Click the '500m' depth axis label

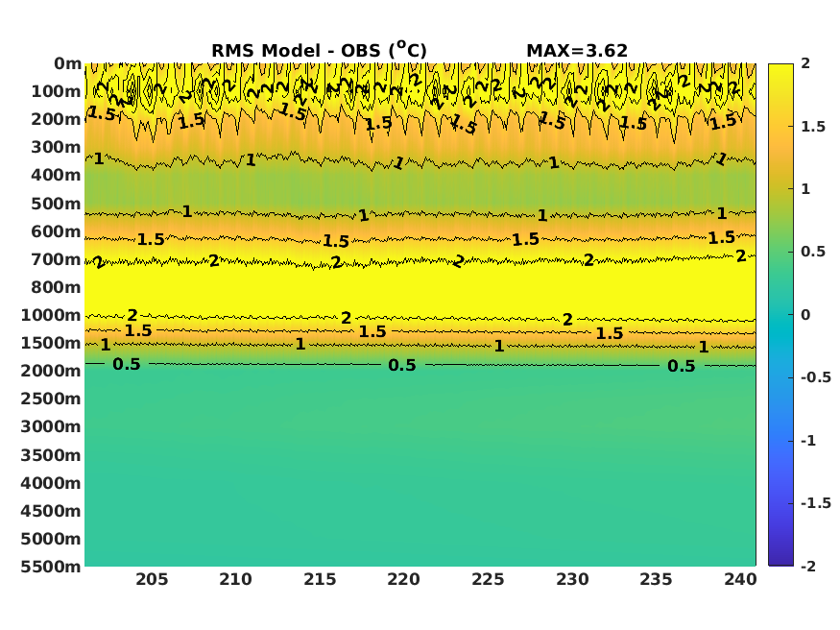pyautogui.click(x=57, y=205)
